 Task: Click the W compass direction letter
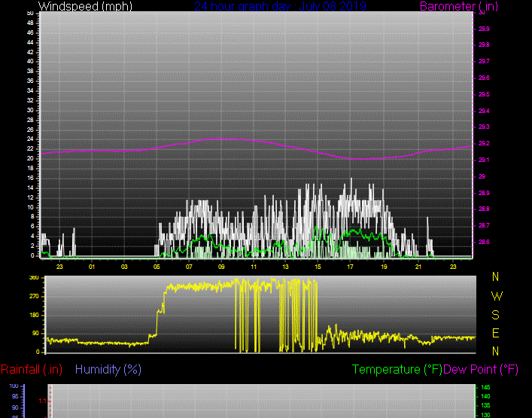pos(495,295)
